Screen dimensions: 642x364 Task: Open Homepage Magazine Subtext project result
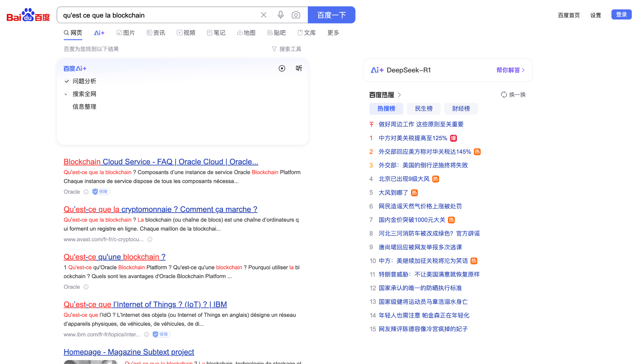129,352
